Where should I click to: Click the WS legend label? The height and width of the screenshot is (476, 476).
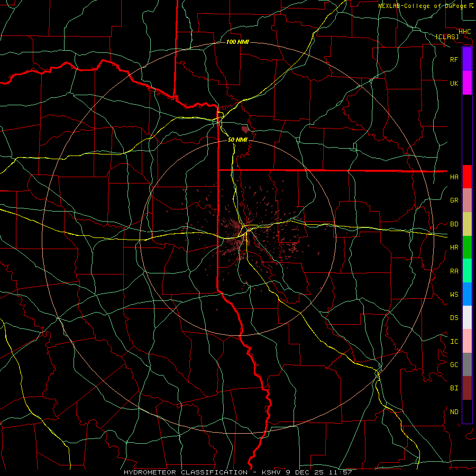click(x=454, y=295)
